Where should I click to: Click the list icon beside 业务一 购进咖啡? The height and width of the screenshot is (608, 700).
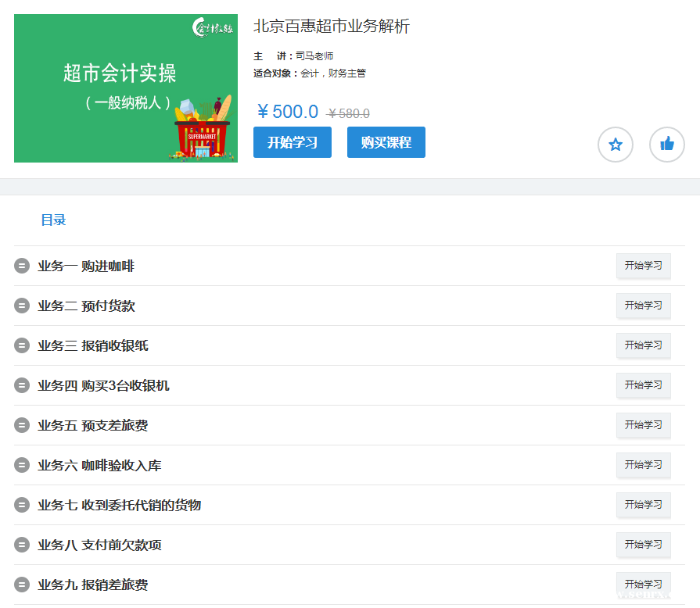pos(22,266)
